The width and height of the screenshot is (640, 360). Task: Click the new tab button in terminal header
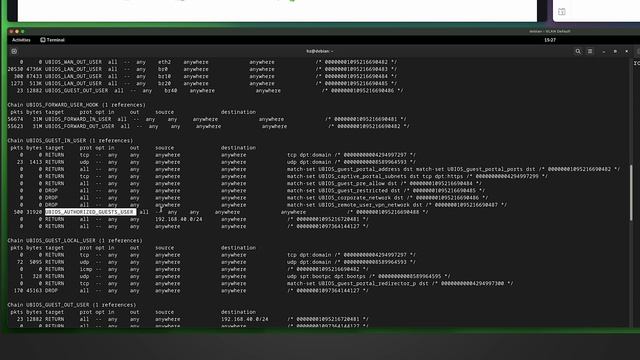click(14, 51)
